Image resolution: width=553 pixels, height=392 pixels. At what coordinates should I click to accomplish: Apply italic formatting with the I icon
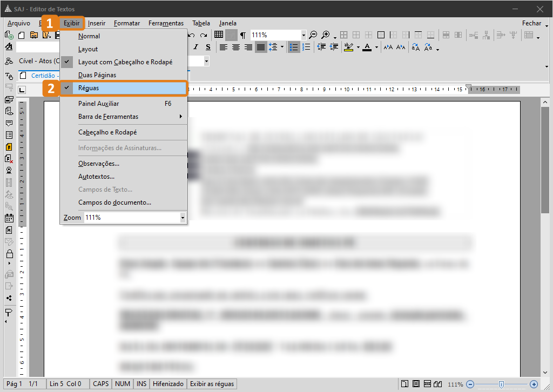(x=195, y=47)
